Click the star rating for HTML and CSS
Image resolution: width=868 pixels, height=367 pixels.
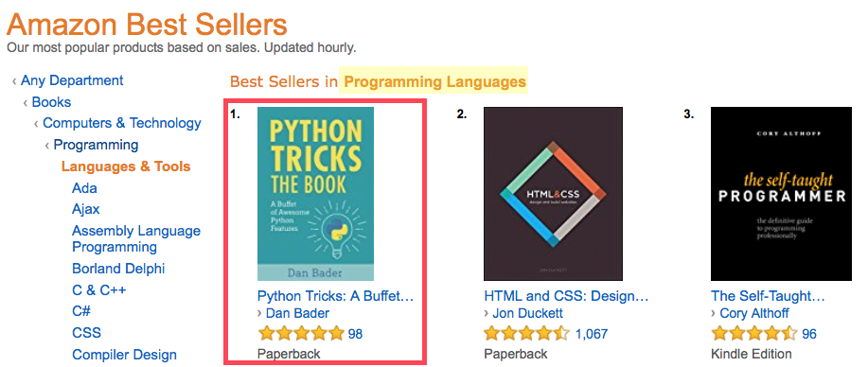click(x=527, y=333)
